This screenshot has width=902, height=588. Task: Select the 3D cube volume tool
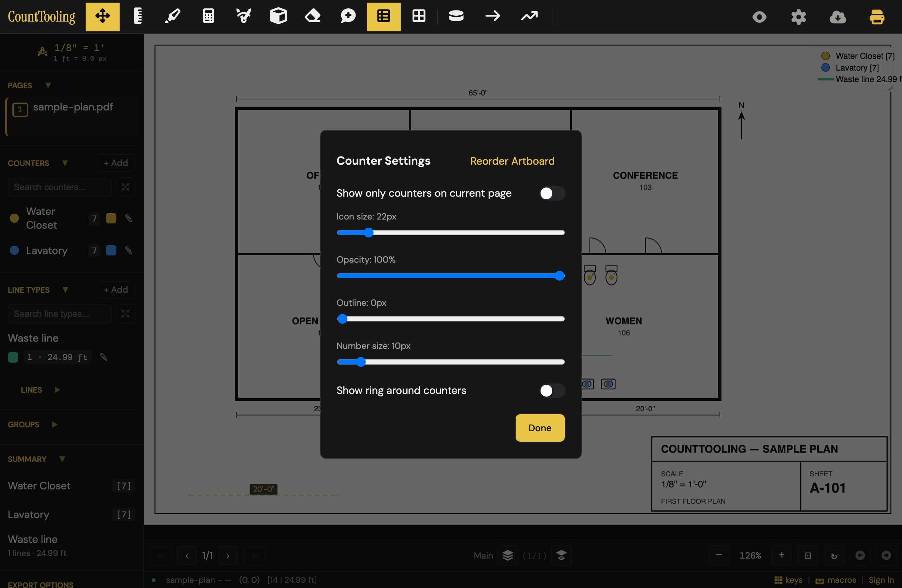(x=278, y=17)
